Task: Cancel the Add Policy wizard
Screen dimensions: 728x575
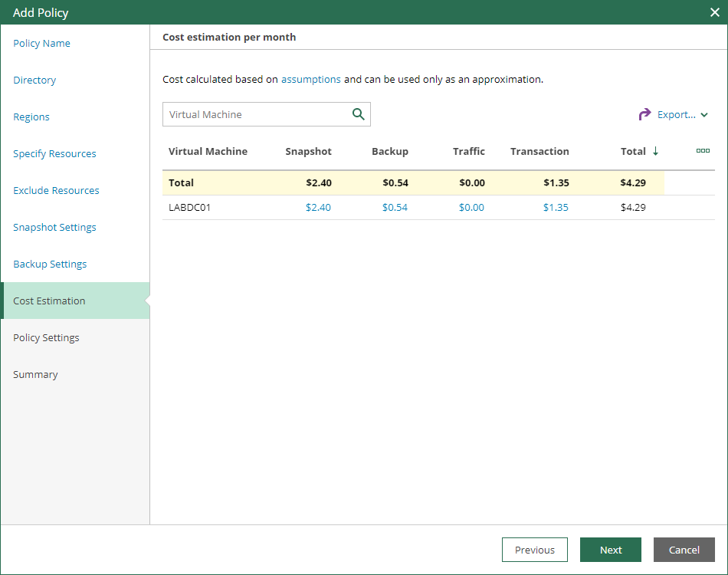Action: pyautogui.click(x=684, y=550)
